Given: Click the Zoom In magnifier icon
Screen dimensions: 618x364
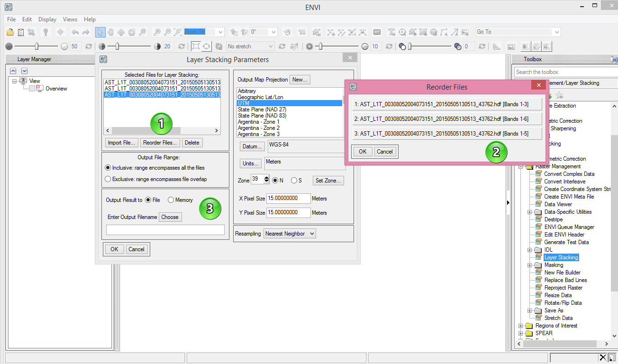Looking at the screenshot, I should 157,32.
